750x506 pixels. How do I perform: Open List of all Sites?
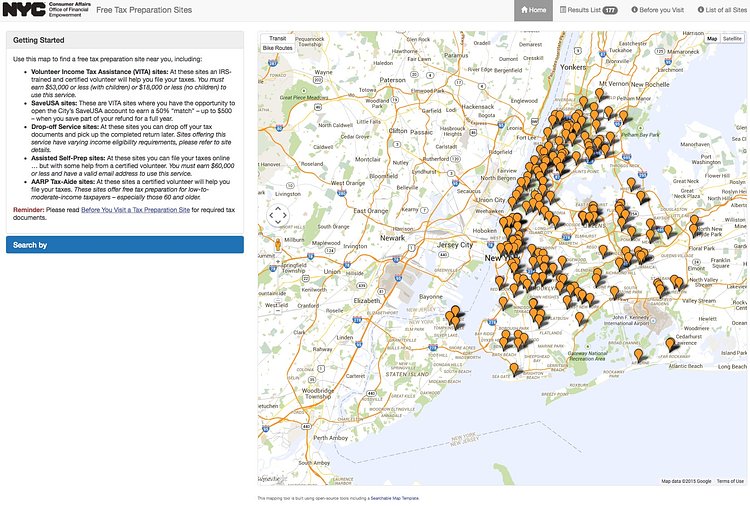coord(721,10)
